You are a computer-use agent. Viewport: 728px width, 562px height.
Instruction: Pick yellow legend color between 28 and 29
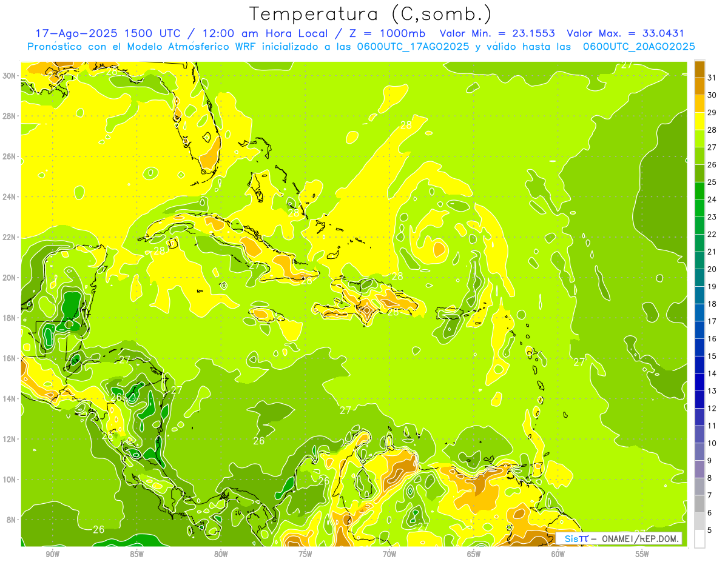699,121
